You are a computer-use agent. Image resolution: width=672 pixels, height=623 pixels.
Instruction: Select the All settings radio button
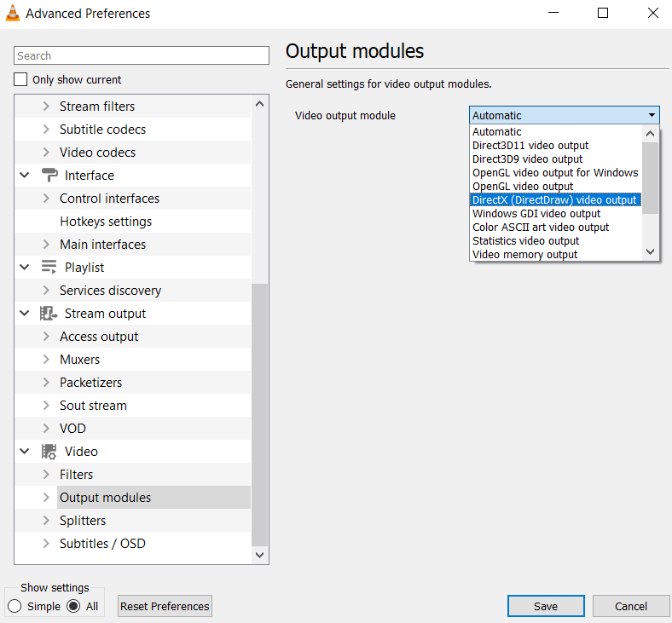tap(73, 607)
